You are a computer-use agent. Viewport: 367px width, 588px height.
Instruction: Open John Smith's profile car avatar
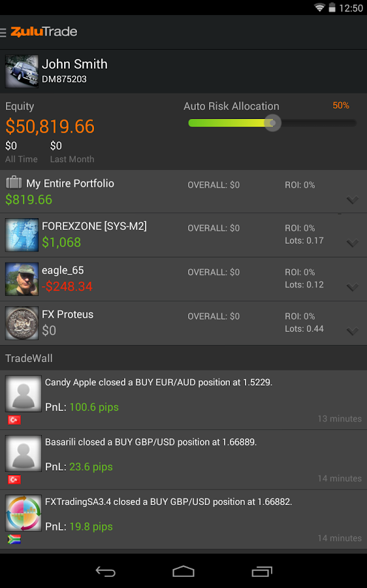(x=22, y=71)
